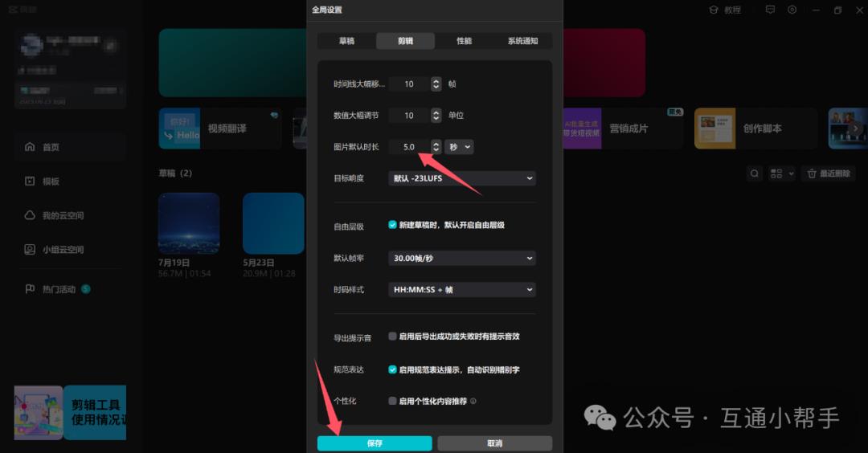Click the 营销成片 feature card
This screenshot has width=868, height=453.
coord(624,129)
